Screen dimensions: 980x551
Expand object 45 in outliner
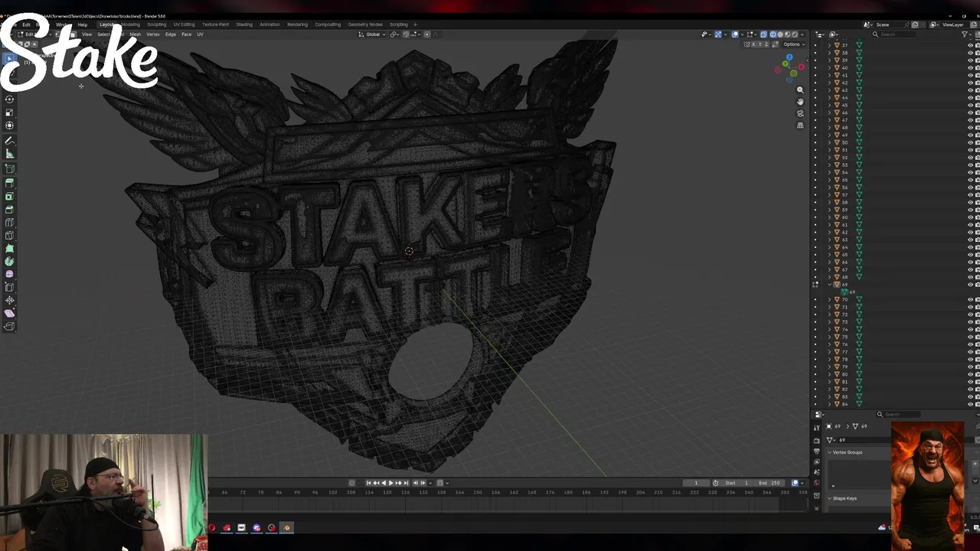[x=829, y=105]
